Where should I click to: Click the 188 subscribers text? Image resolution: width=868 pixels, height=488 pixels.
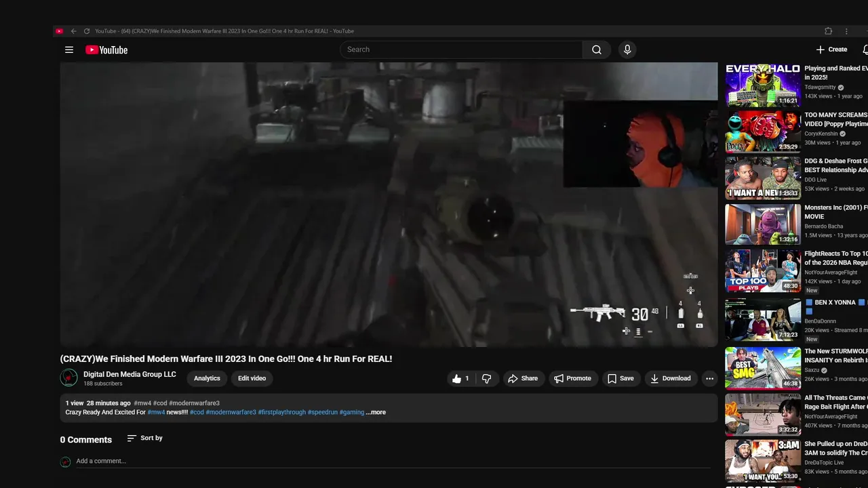(103, 384)
